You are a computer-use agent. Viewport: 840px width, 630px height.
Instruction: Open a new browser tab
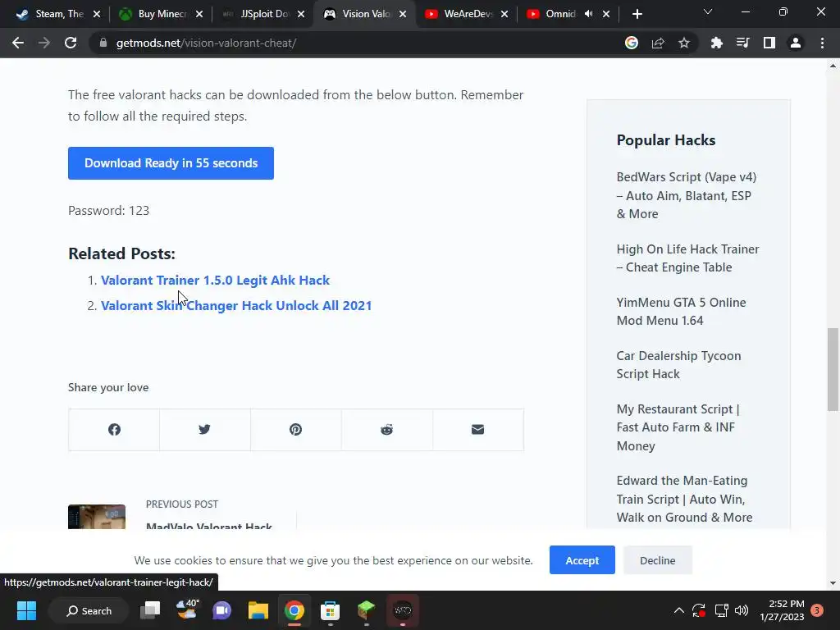(637, 14)
